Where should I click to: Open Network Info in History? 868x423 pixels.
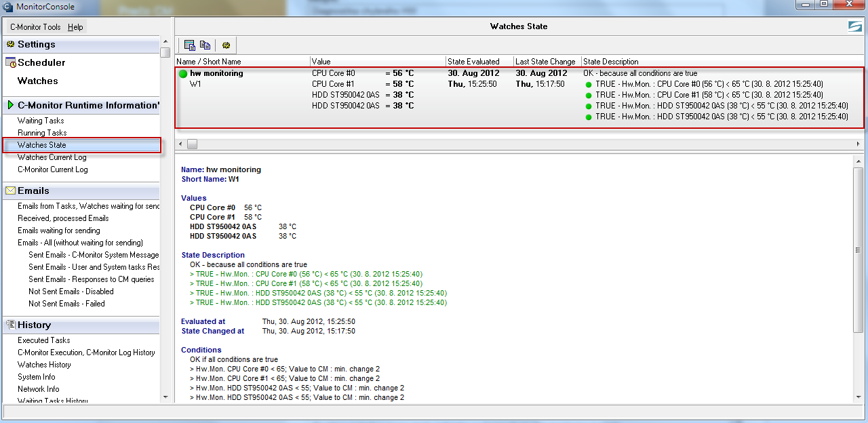coord(39,389)
